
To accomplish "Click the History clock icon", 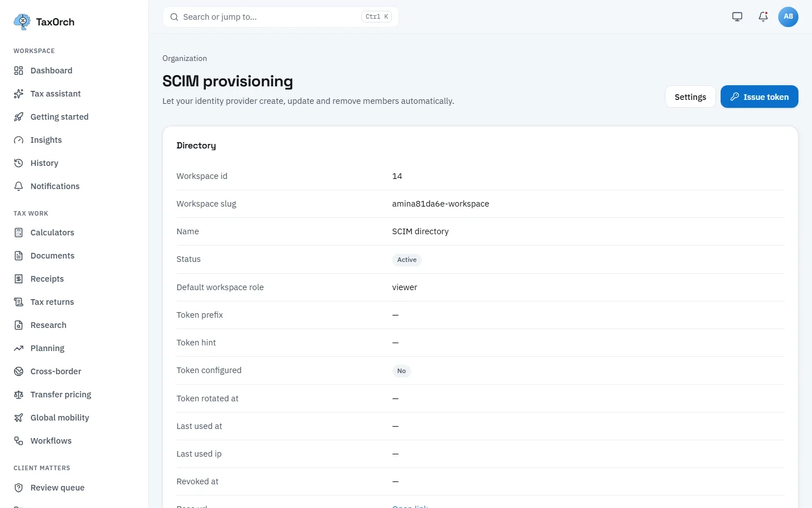I will pos(19,163).
